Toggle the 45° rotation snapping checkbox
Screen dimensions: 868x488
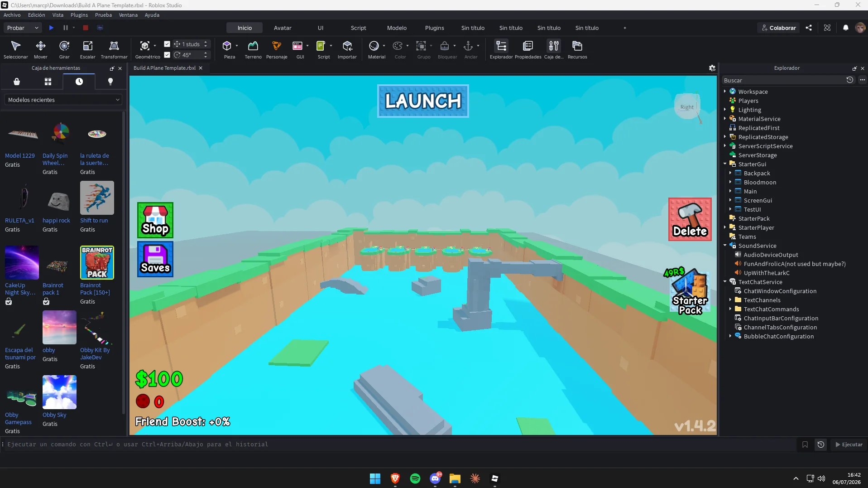167,55
